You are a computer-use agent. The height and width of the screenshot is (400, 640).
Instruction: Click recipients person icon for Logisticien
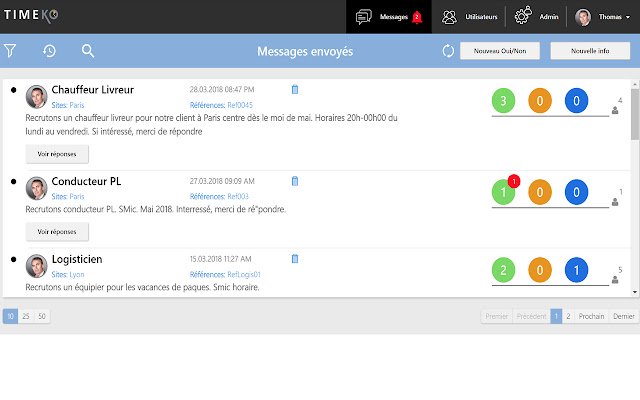[615, 280]
